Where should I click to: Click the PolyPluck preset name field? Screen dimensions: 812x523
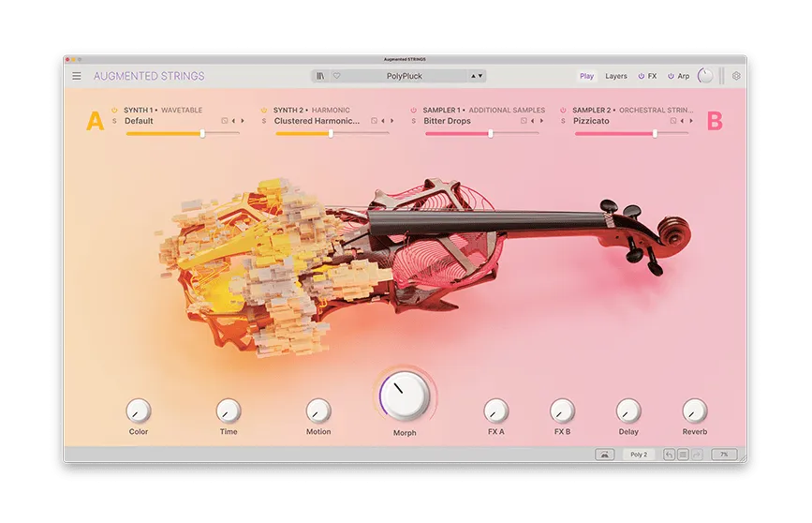pos(405,76)
